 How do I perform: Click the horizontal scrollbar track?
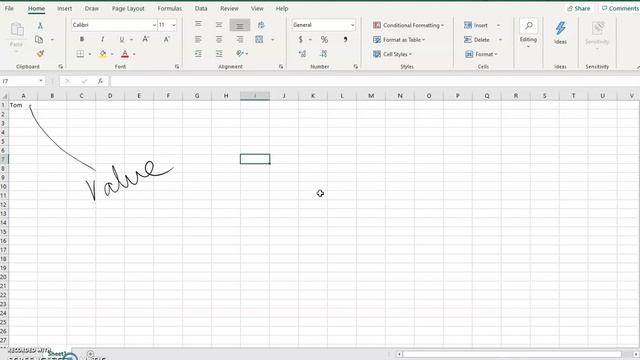(512, 354)
